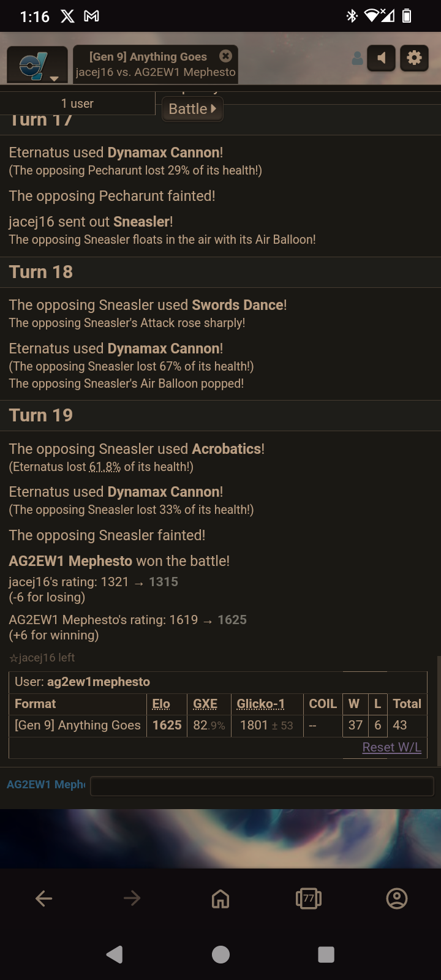
Task: Click the Elo column header
Action: tap(161, 704)
